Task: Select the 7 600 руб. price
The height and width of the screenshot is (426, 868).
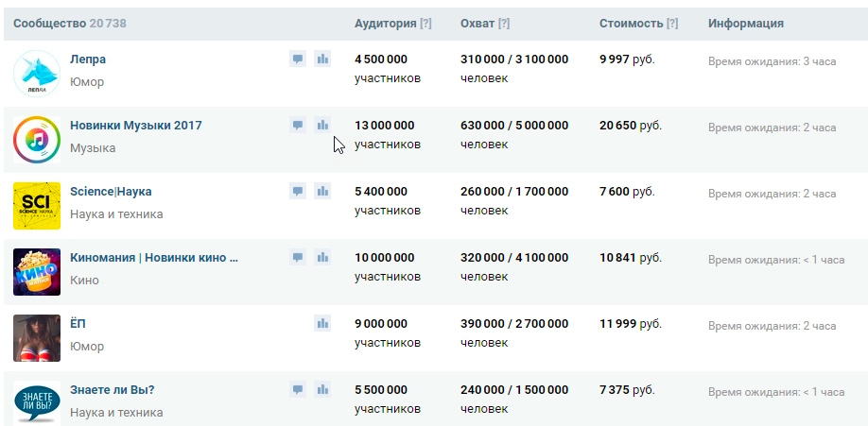Action: coord(627,192)
